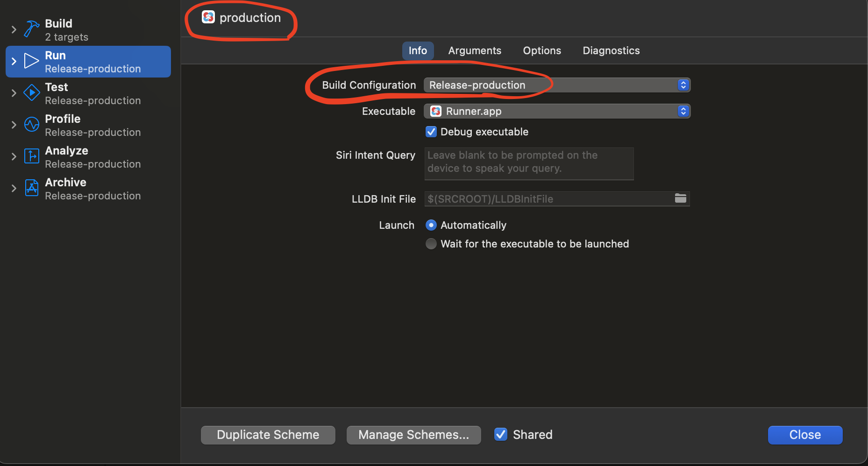Click the Runner.app icon in Executable field
The image size is (868, 466).
436,111
